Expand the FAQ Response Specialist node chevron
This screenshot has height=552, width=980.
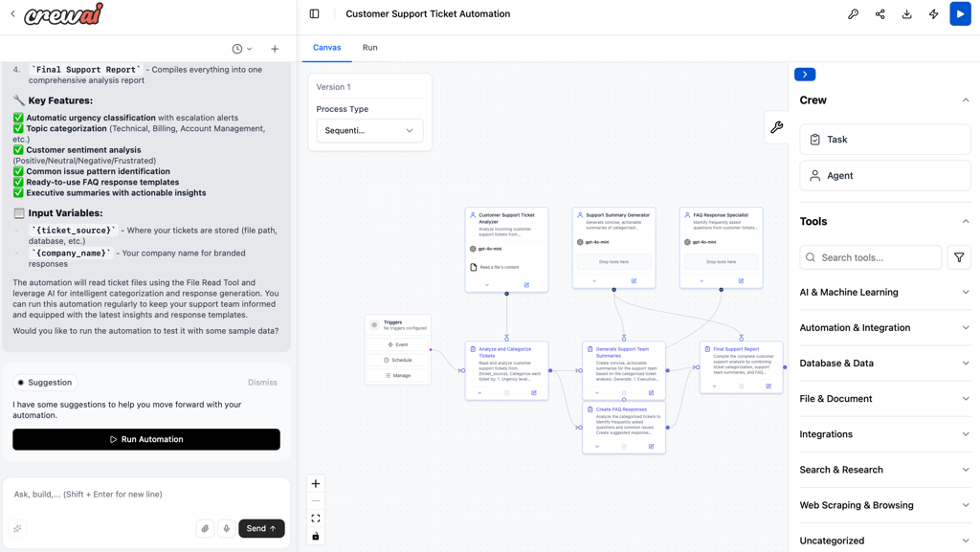[x=702, y=281]
